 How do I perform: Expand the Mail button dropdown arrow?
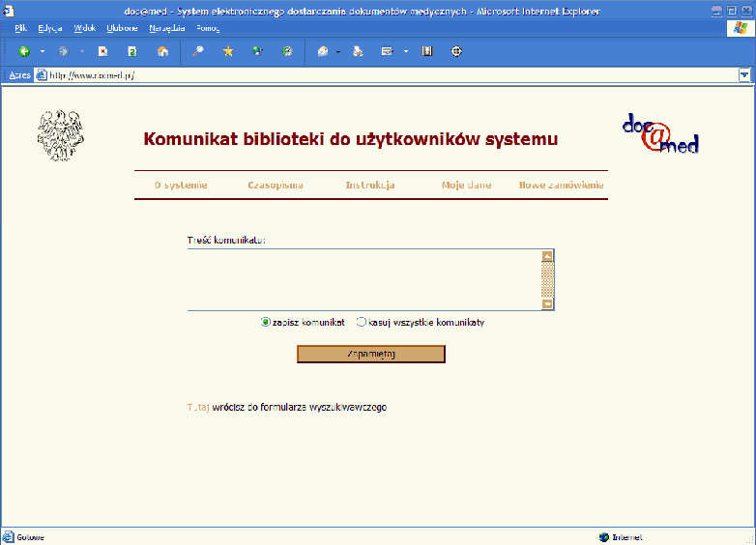pyautogui.click(x=338, y=51)
